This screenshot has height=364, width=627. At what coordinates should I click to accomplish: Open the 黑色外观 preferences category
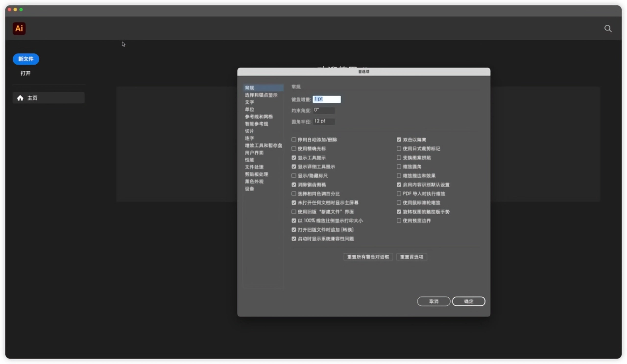[254, 181]
